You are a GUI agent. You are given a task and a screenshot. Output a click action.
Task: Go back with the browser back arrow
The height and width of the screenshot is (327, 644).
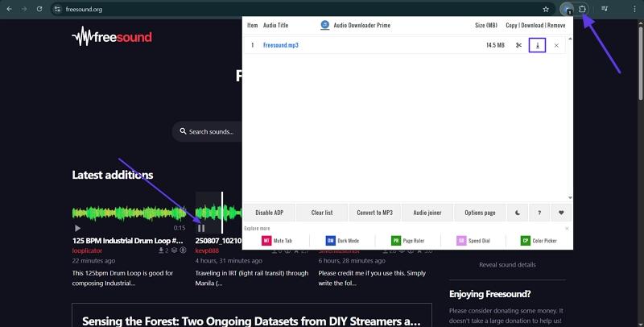click(x=10, y=9)
